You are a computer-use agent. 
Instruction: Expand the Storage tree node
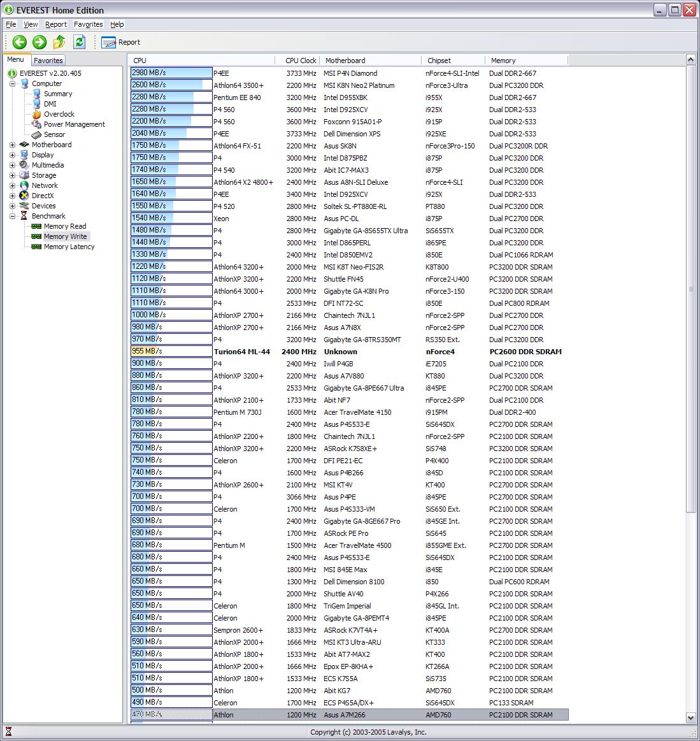pos(12,175)
